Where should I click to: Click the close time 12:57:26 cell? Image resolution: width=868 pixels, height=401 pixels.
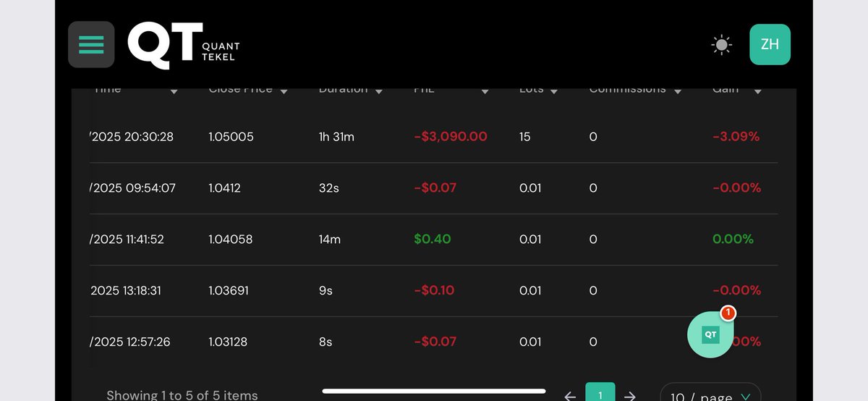click(x=130, y=342)
